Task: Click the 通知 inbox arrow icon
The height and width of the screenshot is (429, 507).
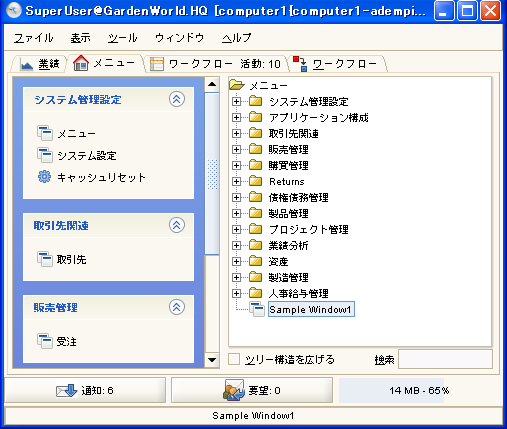Action: pyautogui.click(x=67, y=390)
